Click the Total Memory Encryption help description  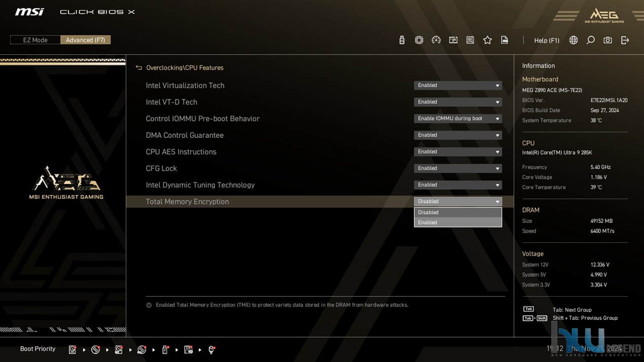[282, 305]
